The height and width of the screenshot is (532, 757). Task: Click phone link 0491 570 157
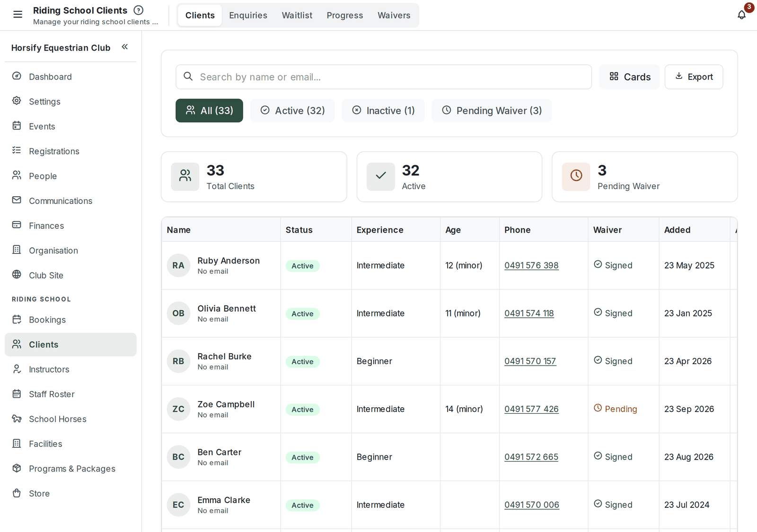(x=530, y=361)
